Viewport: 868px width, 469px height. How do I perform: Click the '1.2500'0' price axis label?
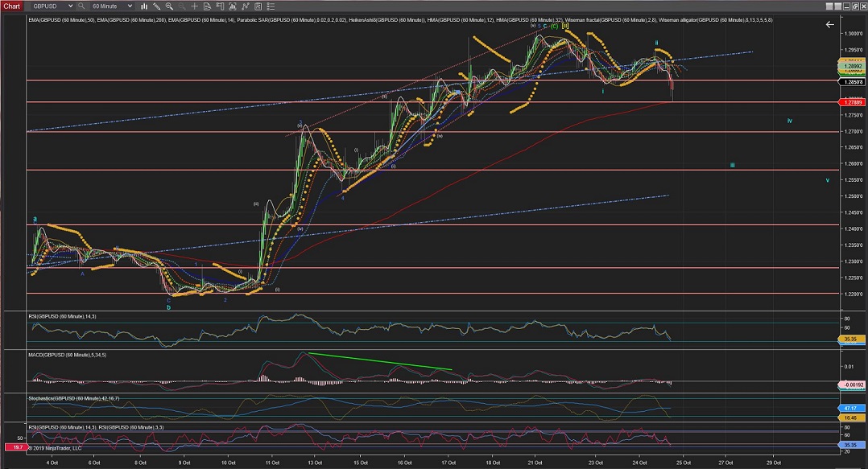click(x=853, y=196)
